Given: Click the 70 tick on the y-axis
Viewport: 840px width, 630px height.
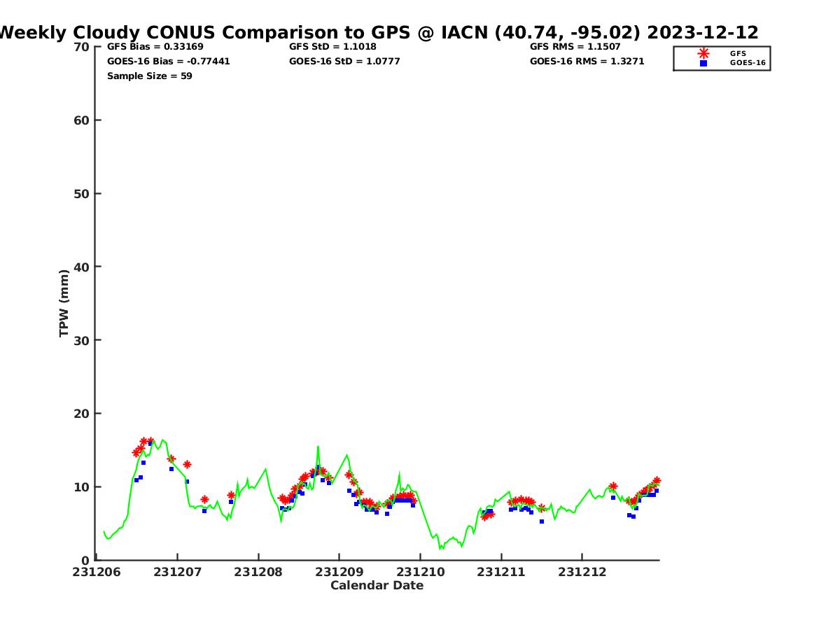Looking at the screenshot, I should tap(81, 47).
